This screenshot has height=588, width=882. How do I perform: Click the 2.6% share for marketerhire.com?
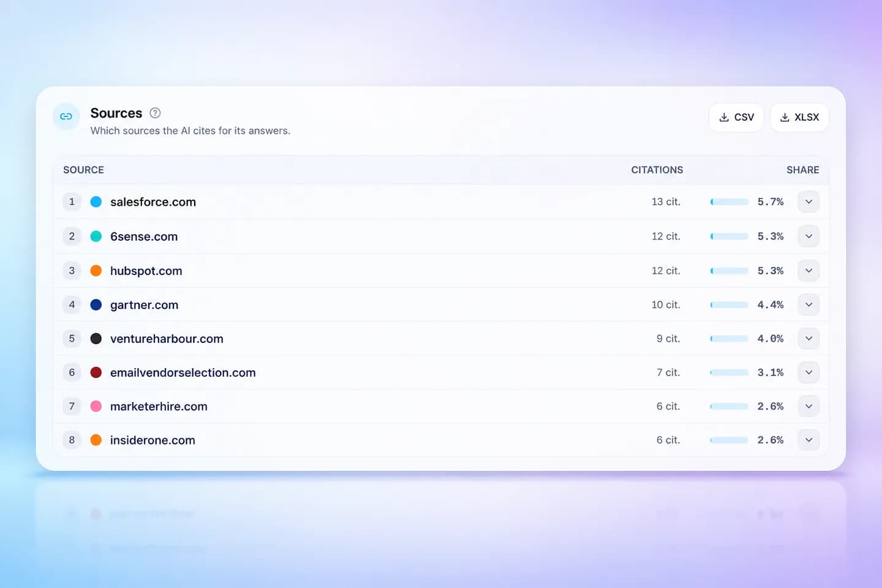[771, 406]
